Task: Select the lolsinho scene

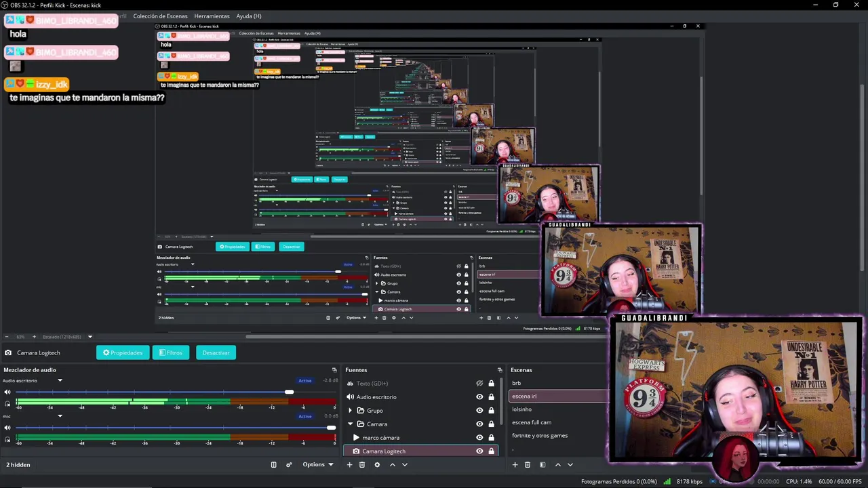Action: (522, 409)
